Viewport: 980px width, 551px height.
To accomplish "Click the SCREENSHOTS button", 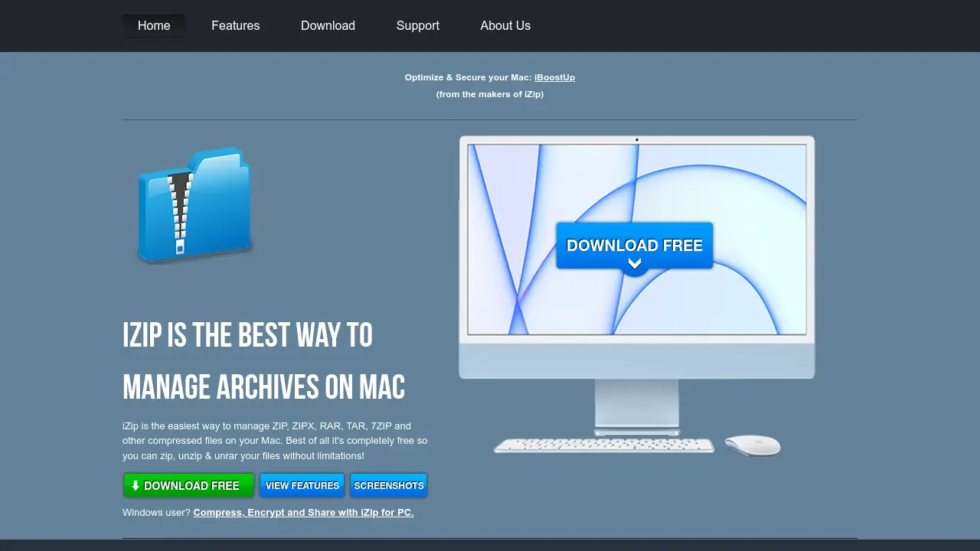I will [x=389, y=485].
